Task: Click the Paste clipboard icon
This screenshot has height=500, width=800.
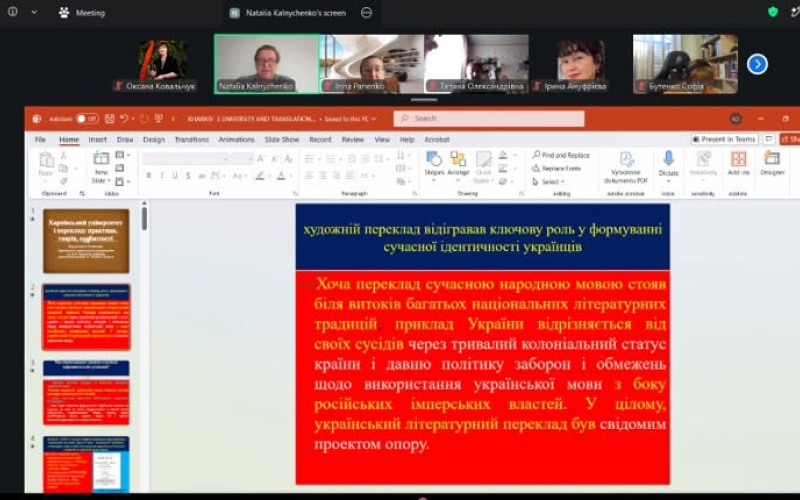Action: point(46,160)
